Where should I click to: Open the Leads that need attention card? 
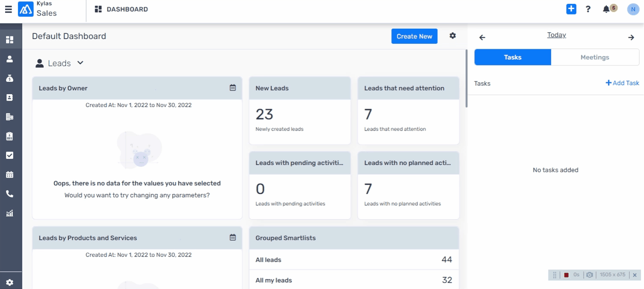[x=409, y=110]
